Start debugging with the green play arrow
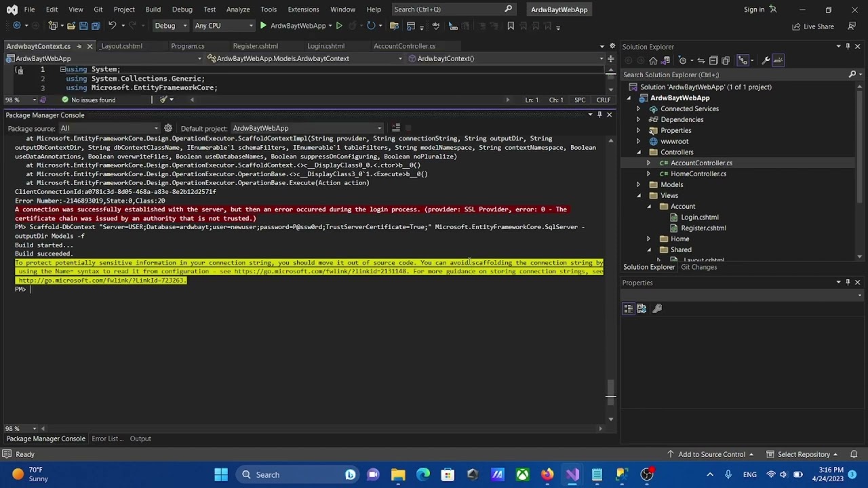868x488 pixels. click(x=263, y=26)
